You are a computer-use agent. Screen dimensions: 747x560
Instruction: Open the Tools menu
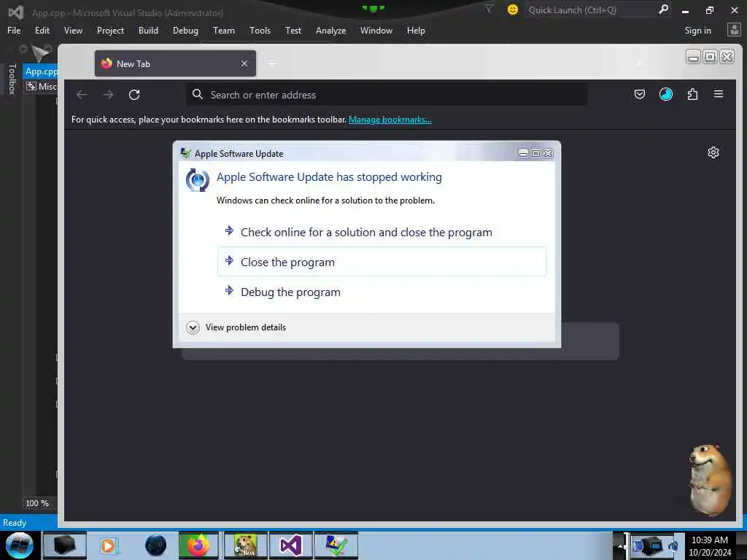(260, 31)
